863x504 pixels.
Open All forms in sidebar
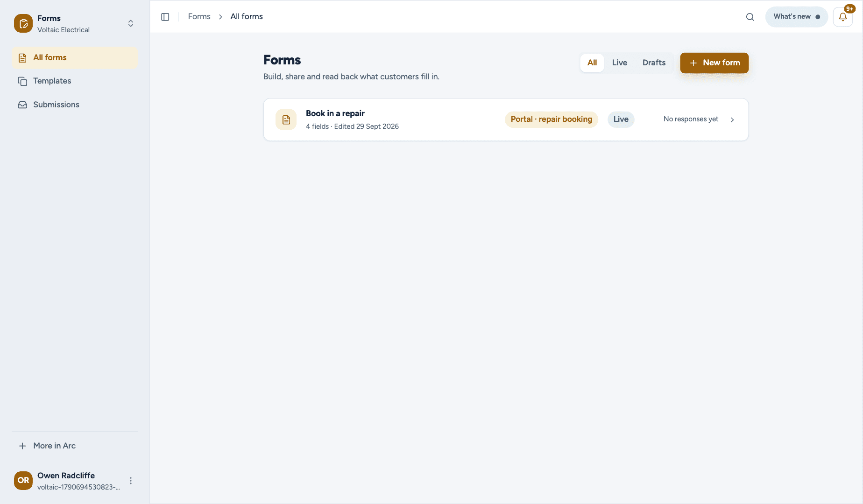pos(75,57)
